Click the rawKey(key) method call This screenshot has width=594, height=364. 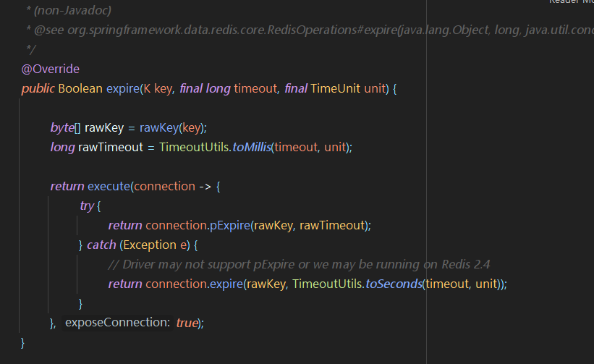coord(172,127)
